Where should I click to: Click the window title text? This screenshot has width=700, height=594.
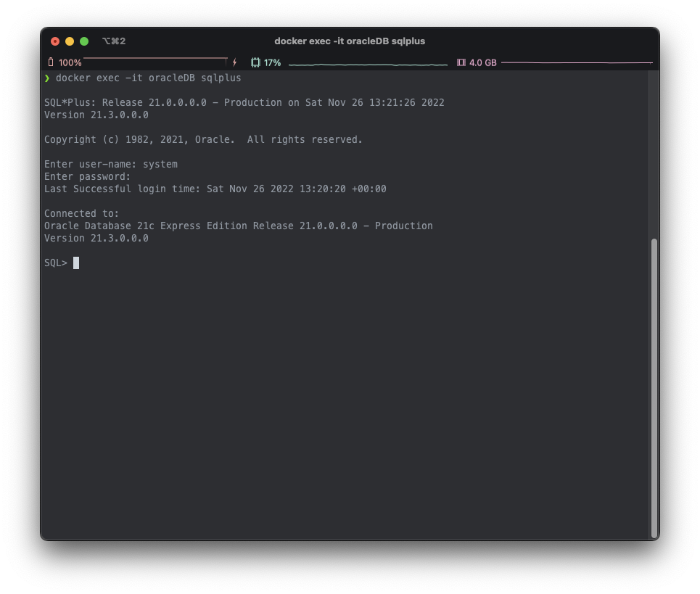350,41
